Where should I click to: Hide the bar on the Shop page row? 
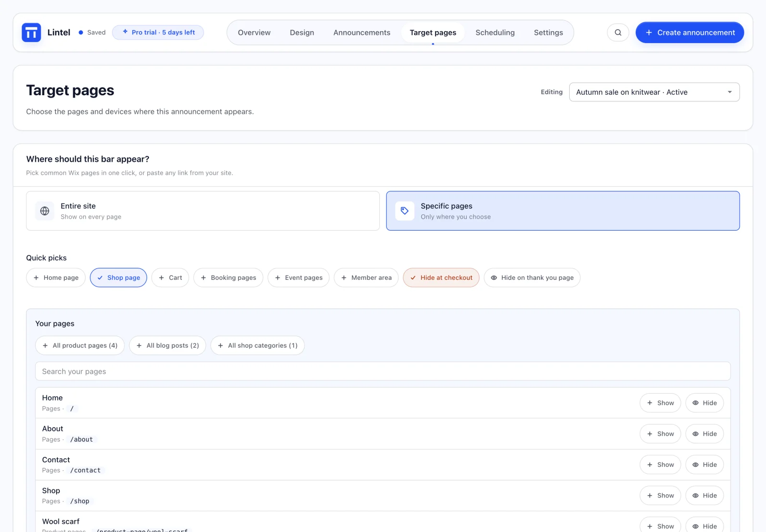(705, 496)
